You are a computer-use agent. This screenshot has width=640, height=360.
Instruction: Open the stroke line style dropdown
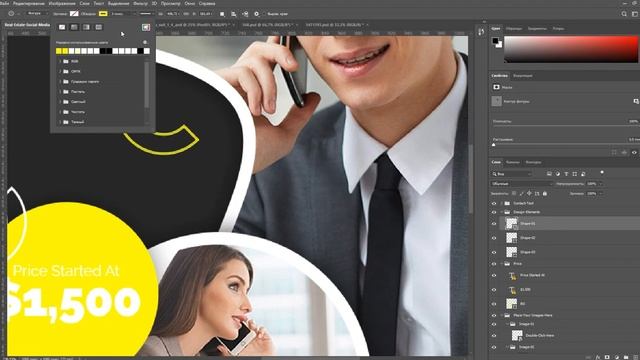pos(146,13)
